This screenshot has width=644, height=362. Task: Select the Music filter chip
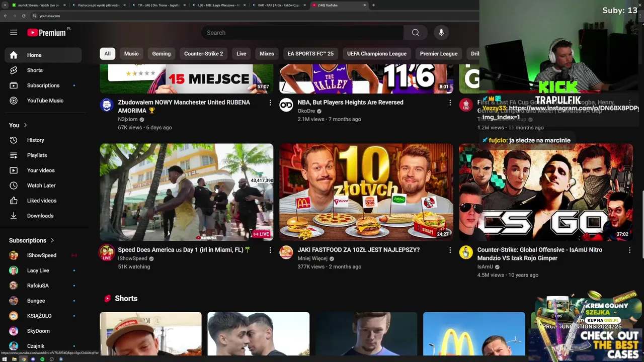[x=131, y=54]
